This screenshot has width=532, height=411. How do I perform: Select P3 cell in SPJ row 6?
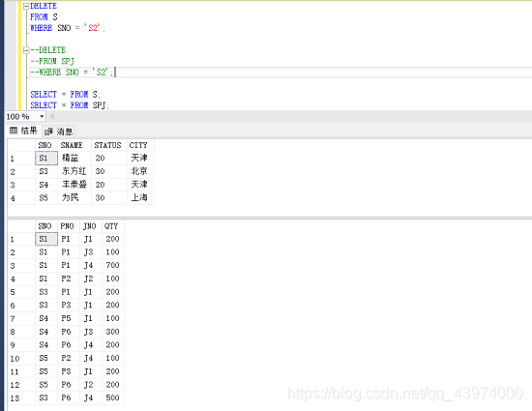(69, 306)
